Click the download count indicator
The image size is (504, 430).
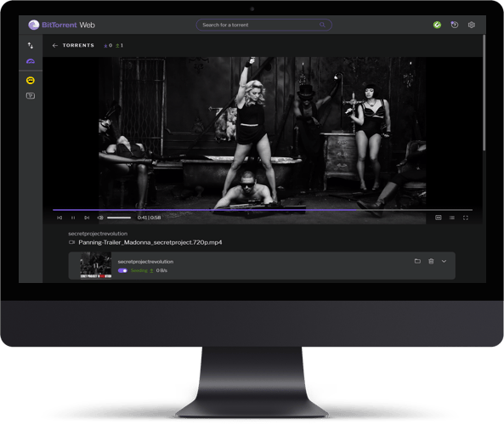[x=108, y=45]
